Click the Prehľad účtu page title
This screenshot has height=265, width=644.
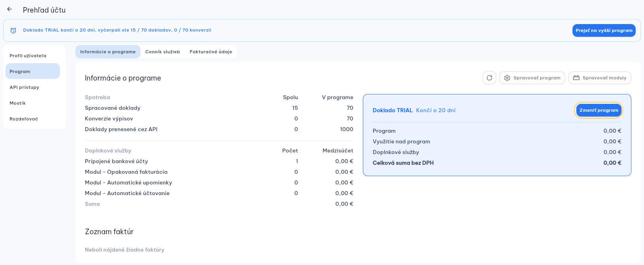pyautogui.click(x=44, y=10)
